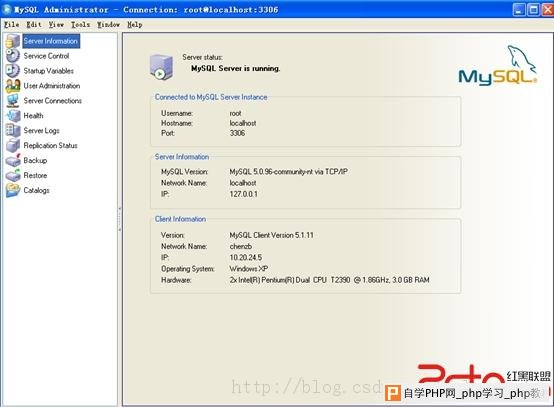Click the Hardware CPU description text
This screenshot has width=554, height=407.
(329, 280)
